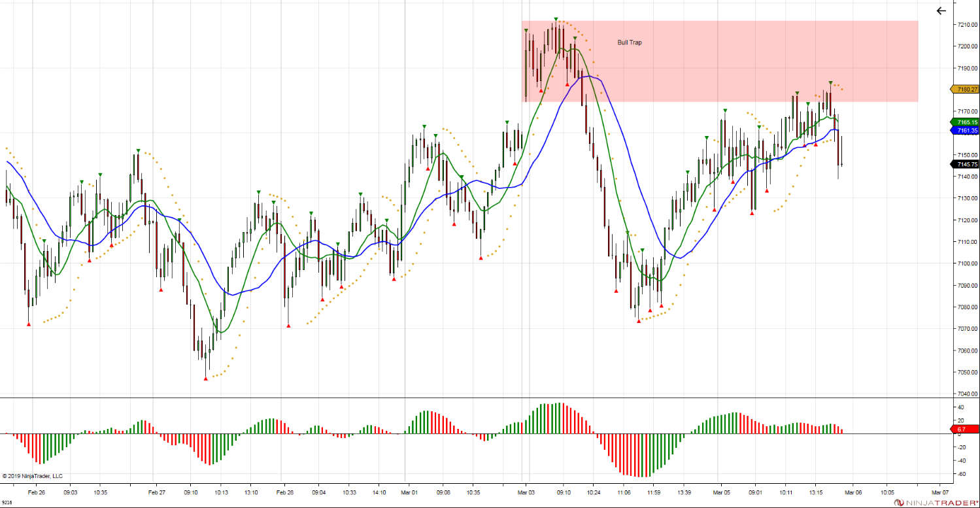Image resolution: width=980 pixels, height=508 pixels.
Task: Click the Mar 03 date label
Action: 527,492
